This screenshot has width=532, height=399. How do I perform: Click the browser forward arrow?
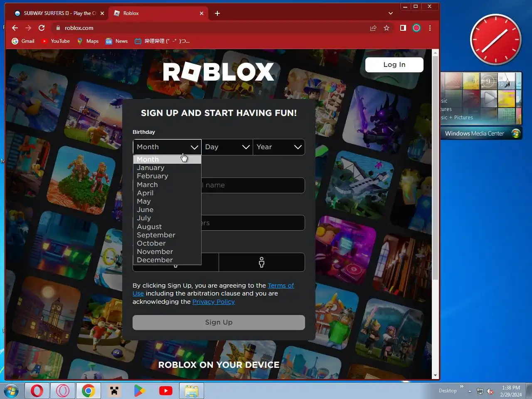pos(28,28)
